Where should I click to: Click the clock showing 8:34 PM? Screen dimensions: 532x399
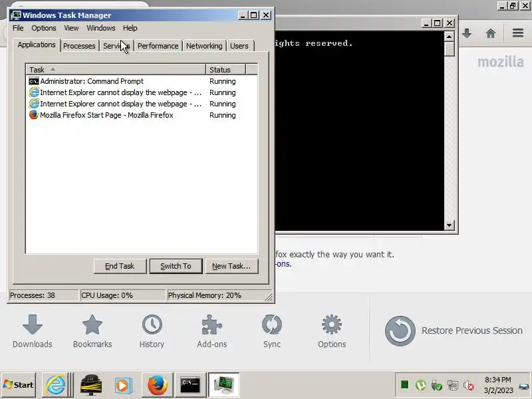(x=498, y=380)
